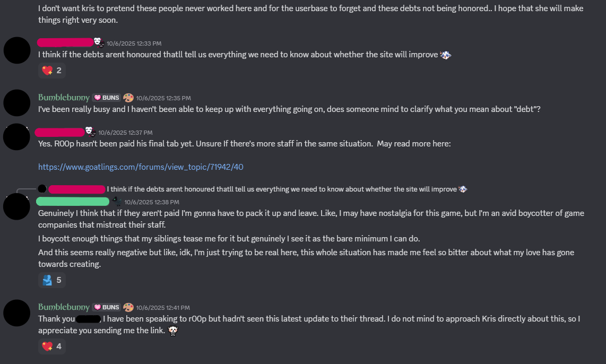Toggle sparkling heart reaction with count 2

pyautogui.click(x=52, y=71)
